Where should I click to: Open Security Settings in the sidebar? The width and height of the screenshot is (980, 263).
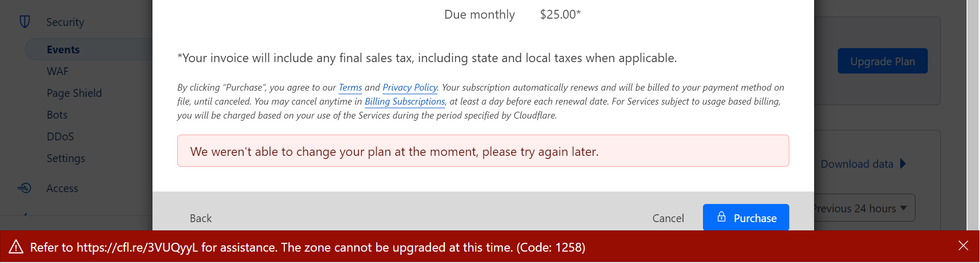click(x=66, y=158)
